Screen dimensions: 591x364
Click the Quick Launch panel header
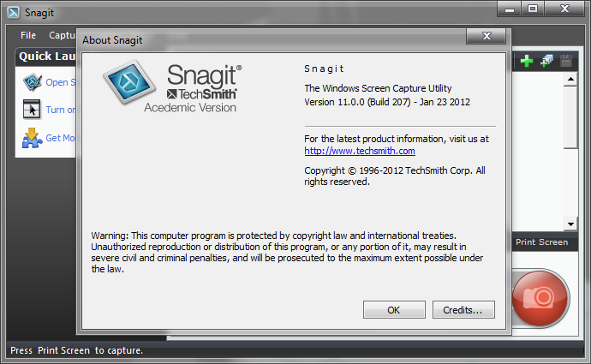tap(47, 57)
